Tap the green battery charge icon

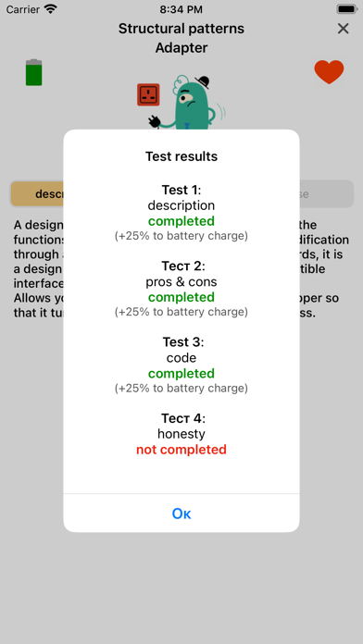(33, 72)
